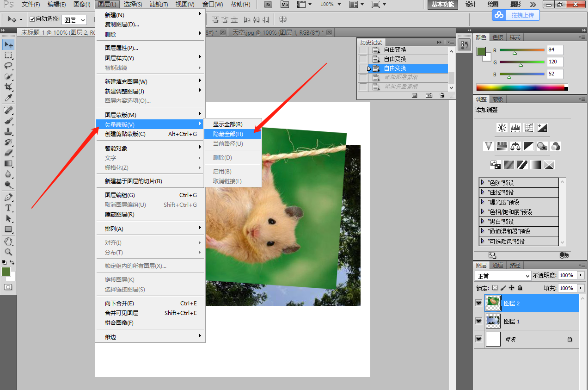The height and width of the screenshot is (390, 588).
Task: Select the Spot Healing Brush tool
Action: click(x=8, y=110)
